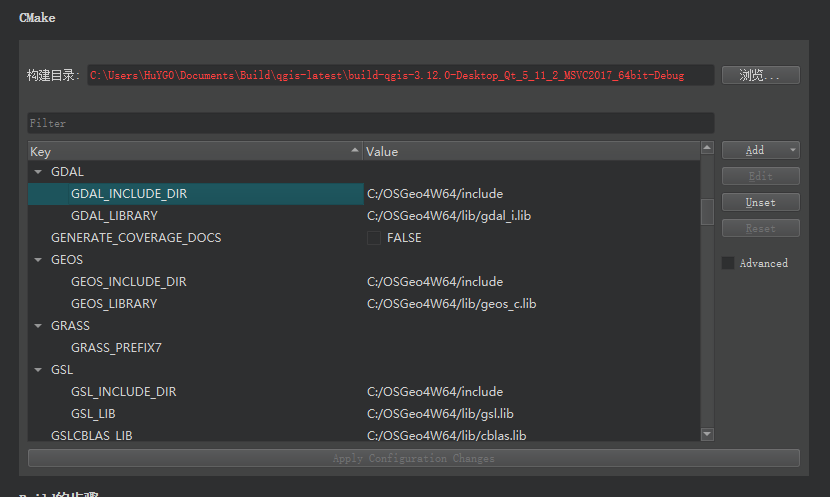Click the Value column header

(x=530, y=151)
